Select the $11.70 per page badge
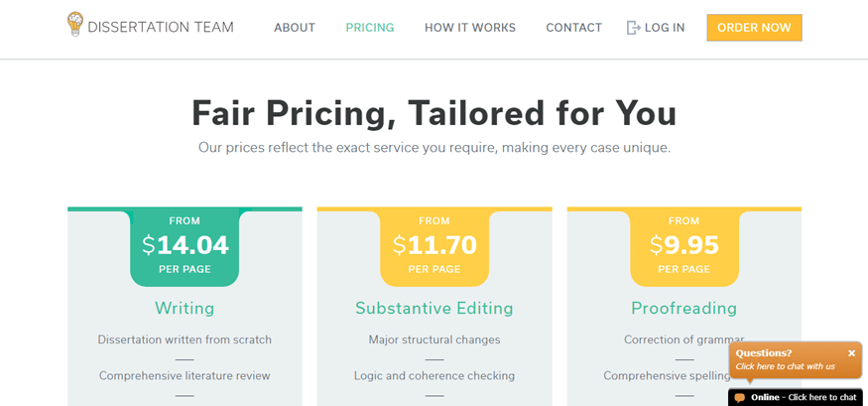This screenshot has height=406, width=868. pos(434,245)
